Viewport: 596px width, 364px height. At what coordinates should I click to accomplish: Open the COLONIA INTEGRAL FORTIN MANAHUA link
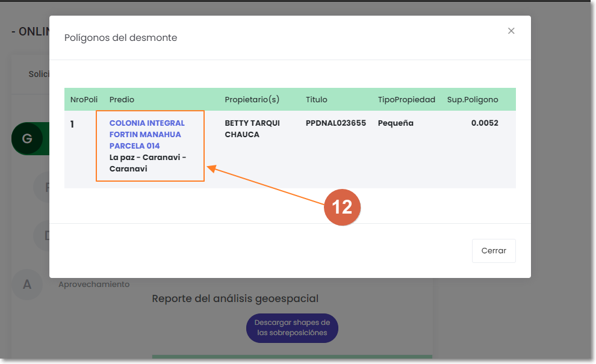[146, 134]
